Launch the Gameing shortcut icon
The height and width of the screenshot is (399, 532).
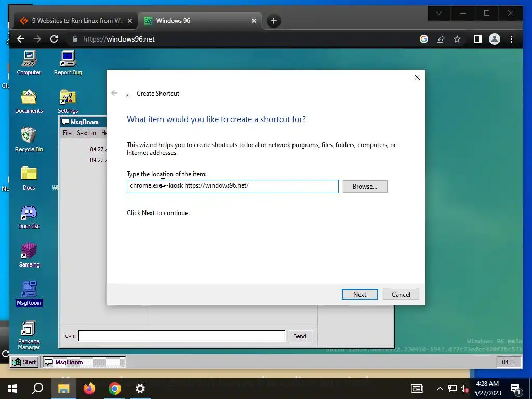29,255
